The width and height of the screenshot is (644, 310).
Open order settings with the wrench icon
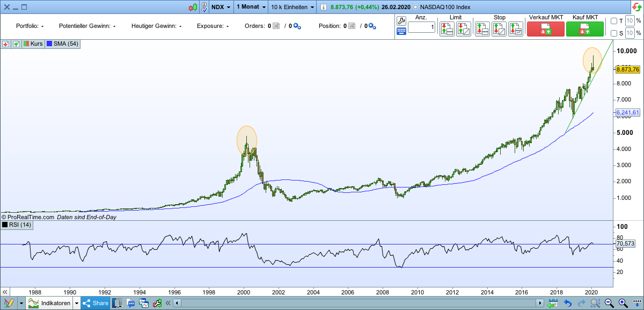(400, 21)
